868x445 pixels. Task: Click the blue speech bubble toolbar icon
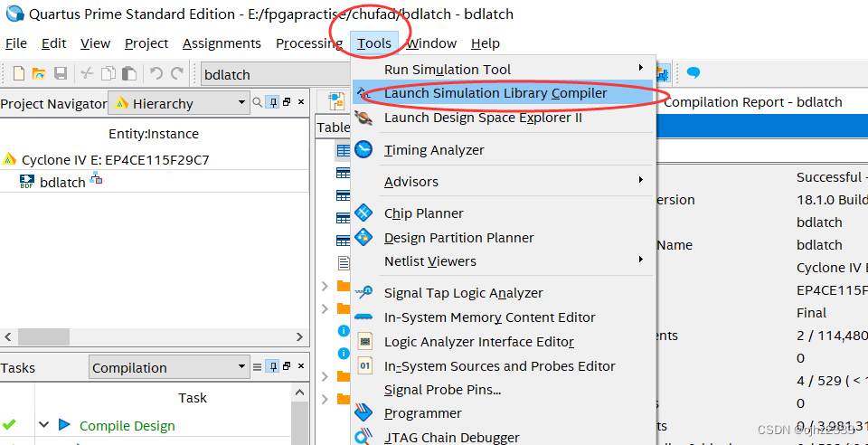[693, 73]
